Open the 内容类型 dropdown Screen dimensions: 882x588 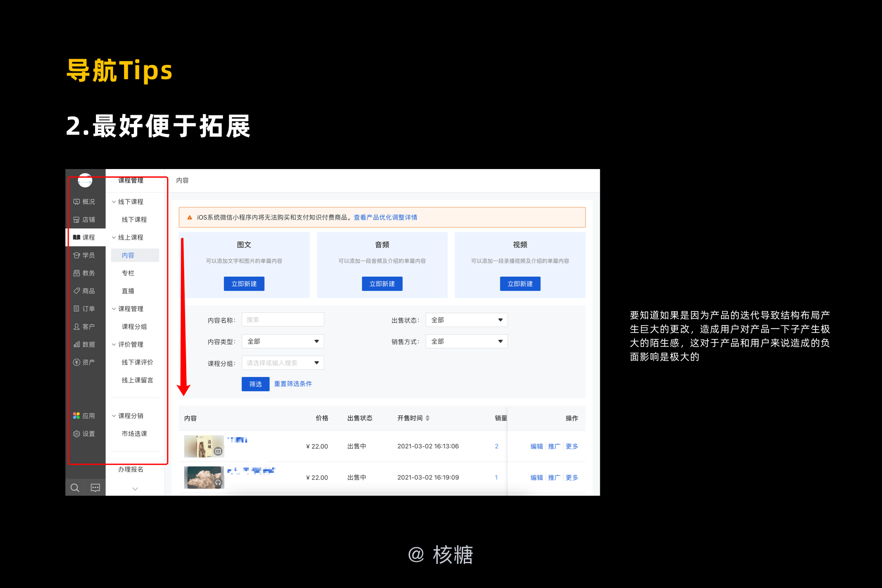tap(283, 341)
